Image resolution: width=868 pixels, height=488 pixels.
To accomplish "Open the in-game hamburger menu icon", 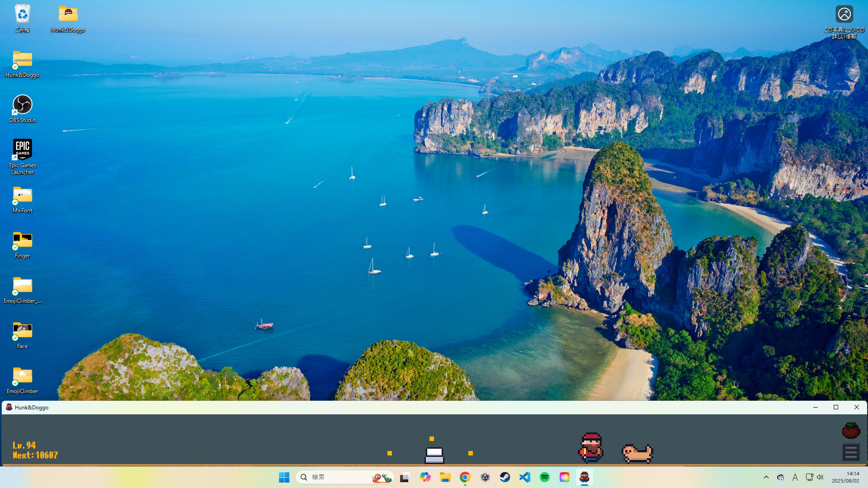I will click(850, 452).
